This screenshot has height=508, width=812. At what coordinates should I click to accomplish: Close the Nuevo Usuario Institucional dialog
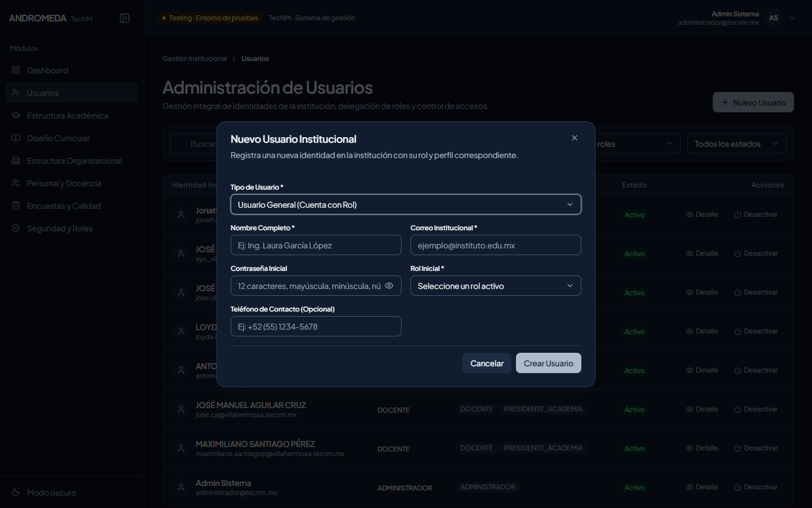[575, 138]
